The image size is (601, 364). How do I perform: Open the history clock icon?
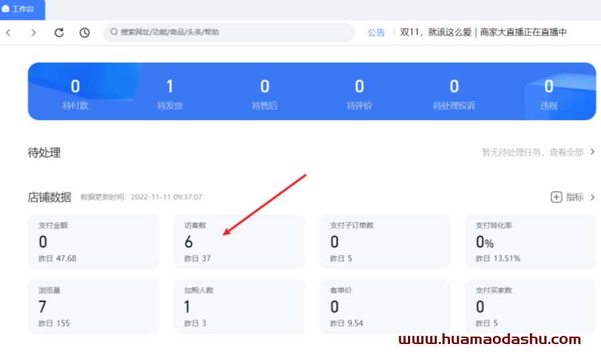[x=84, y=32]
